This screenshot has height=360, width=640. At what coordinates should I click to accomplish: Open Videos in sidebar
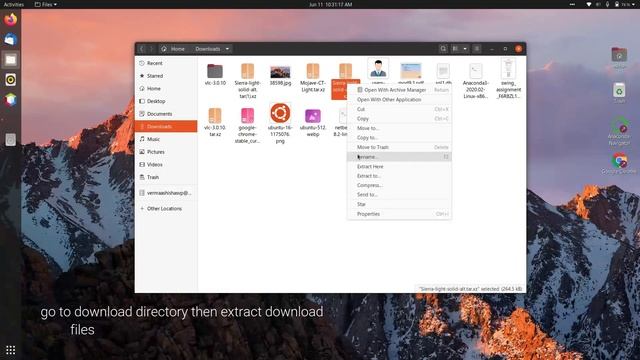166,164
